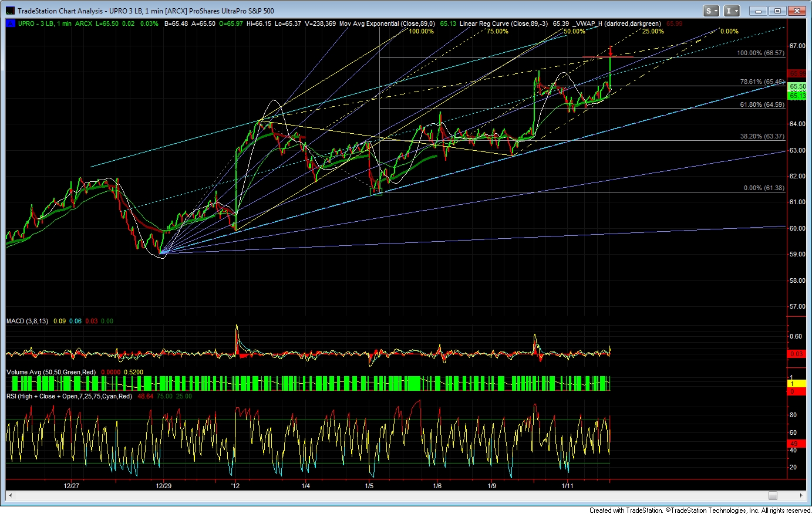The height and width of the screenshot is (514, 812).
Task: Click the yellow '50.00%' fan label
Action: pos(574,31)
